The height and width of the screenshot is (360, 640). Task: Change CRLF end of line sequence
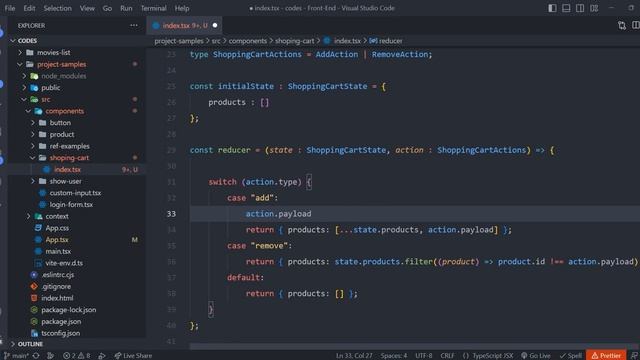[x=447, y=356]
